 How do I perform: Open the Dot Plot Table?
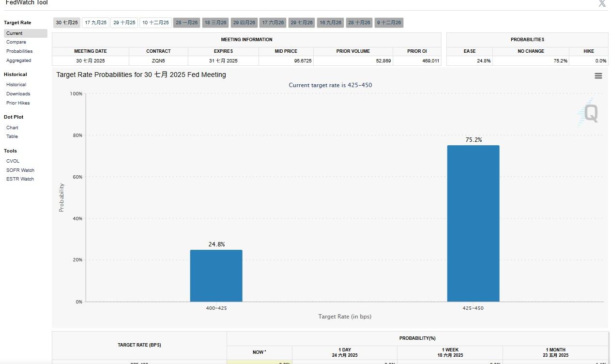point(12,136)
